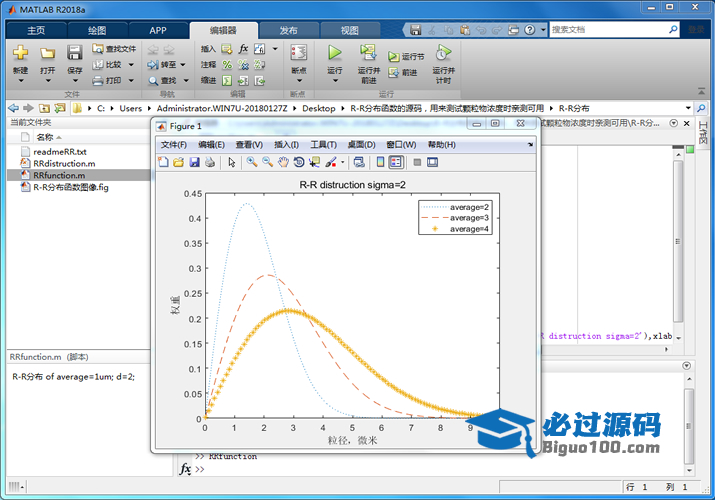Open the 打印 (Print) dropdown arrow

tap(131, 81)
